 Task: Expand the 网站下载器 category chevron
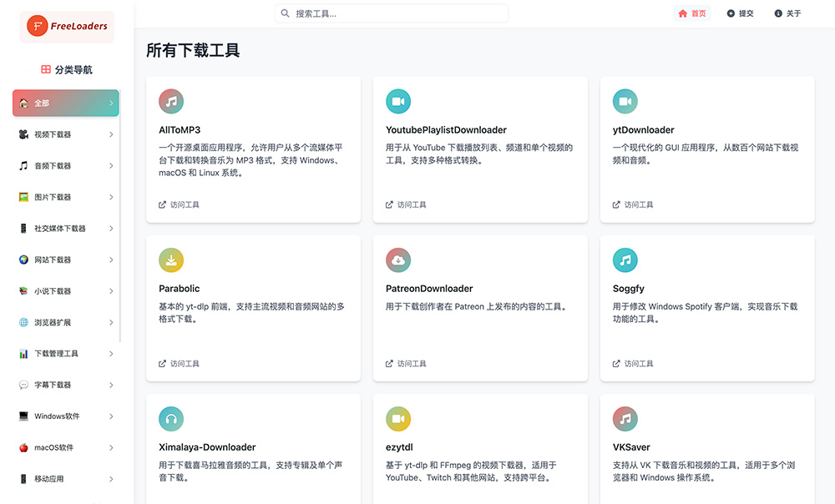(111, 260)
